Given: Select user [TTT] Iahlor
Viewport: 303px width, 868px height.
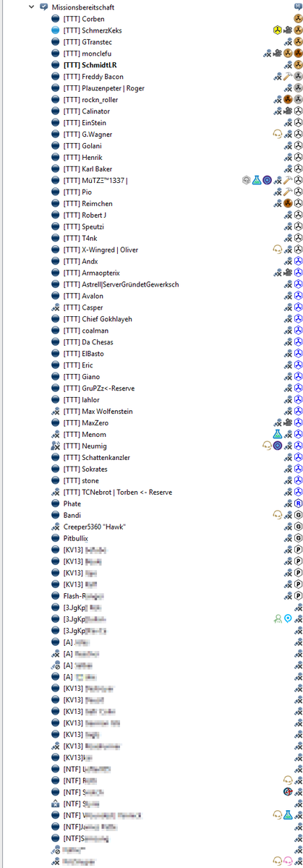Looking at the screenshot, I should [81, 400].
